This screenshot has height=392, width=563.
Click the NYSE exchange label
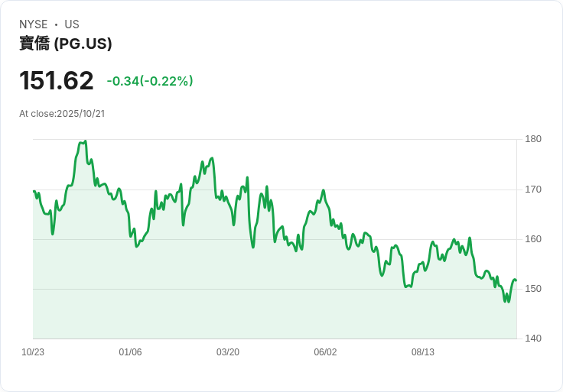click(x=34, y=24)
